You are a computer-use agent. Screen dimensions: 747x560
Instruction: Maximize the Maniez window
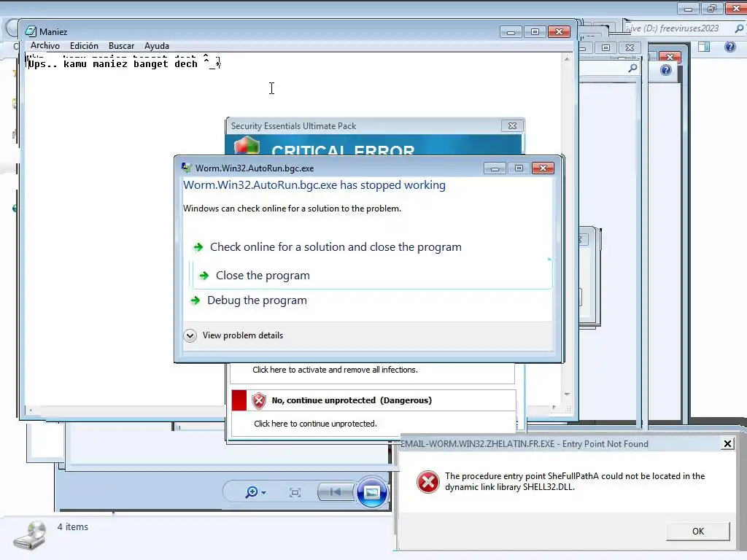click(x=535, y=31)
